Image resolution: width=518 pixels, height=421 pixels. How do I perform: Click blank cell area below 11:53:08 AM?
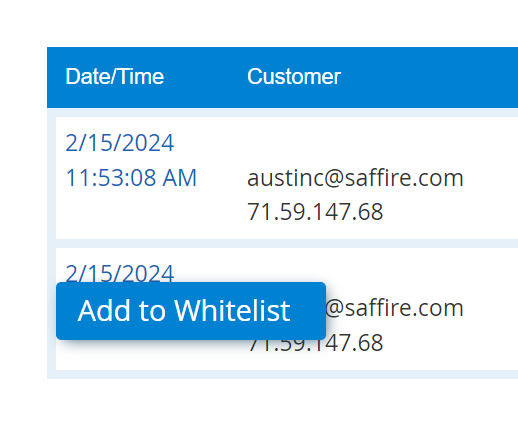pos(131,213)
